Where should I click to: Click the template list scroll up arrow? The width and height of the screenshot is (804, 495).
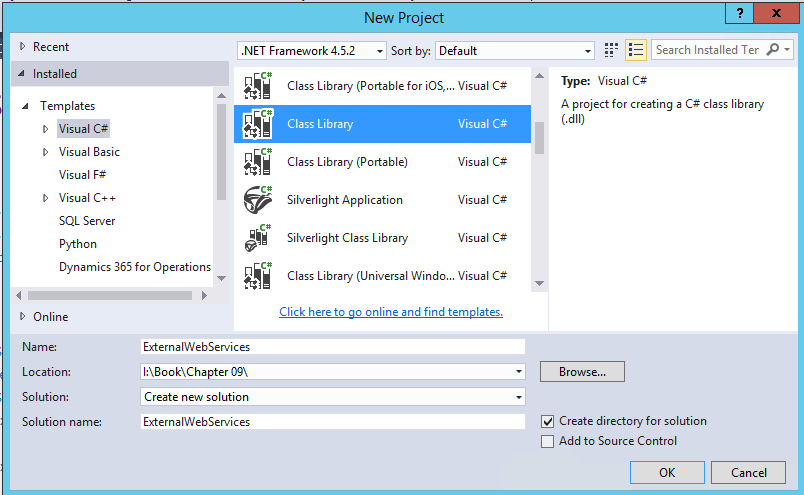point(539,76)
